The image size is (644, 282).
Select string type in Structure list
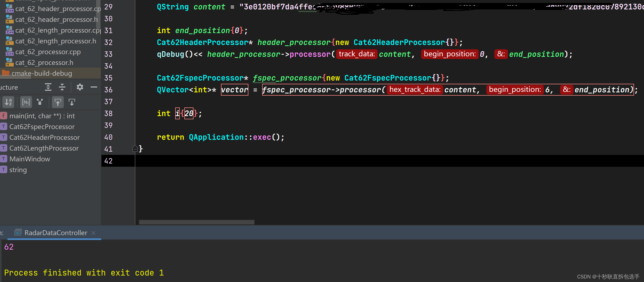18,170
